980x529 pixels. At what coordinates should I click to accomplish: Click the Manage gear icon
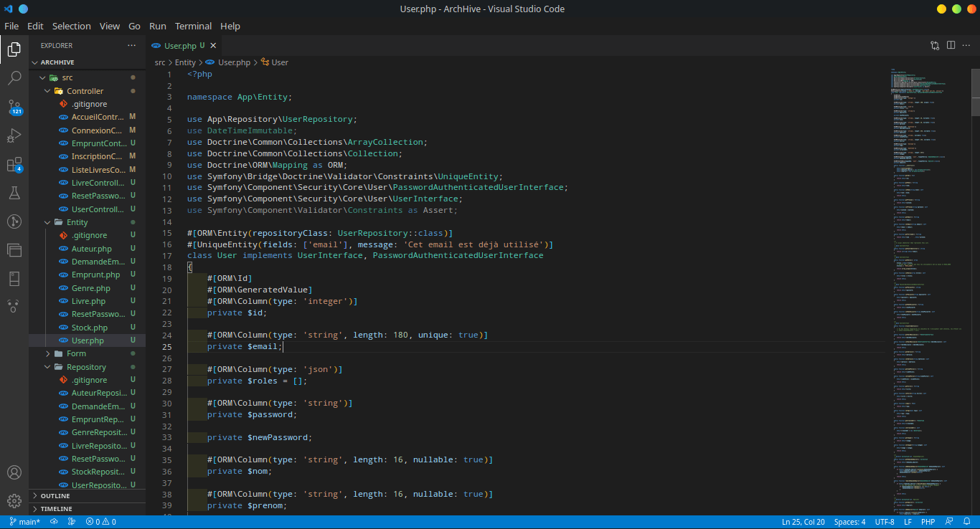[14, 501]
